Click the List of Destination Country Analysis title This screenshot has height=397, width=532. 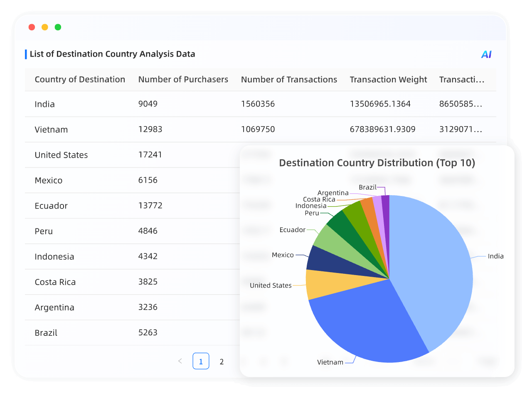pos(113,54)
